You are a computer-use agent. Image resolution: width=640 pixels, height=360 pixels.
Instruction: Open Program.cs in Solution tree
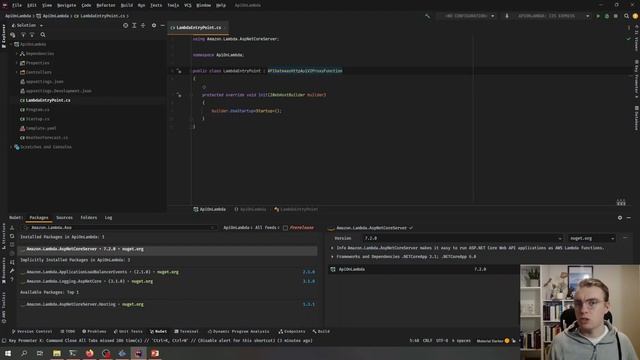[x=37, y=110]
